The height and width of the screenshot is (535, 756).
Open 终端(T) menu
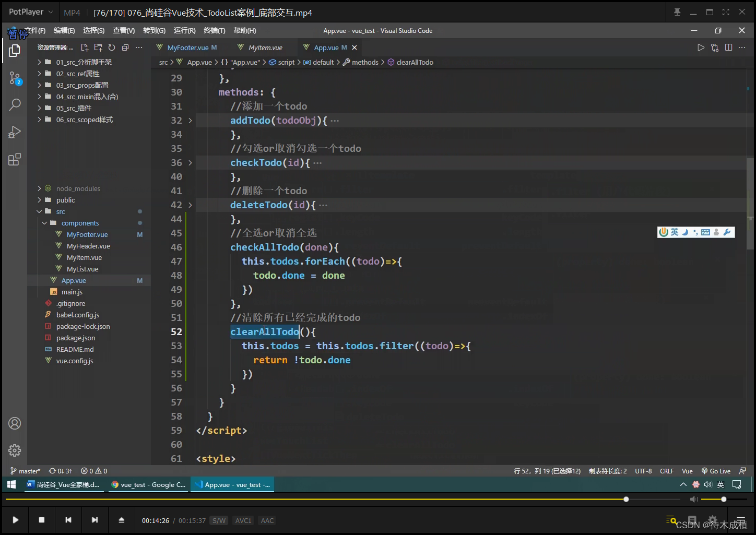click(x=215, y=31)
